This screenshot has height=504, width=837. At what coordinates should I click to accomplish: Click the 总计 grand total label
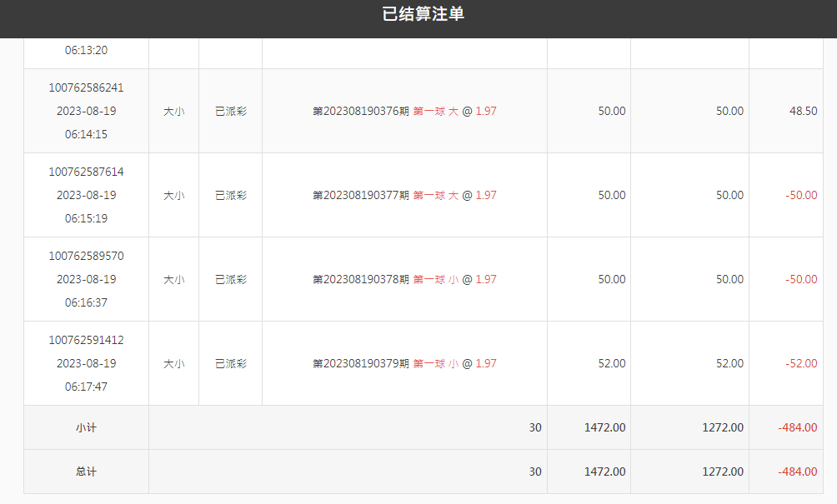click(86, 472)
